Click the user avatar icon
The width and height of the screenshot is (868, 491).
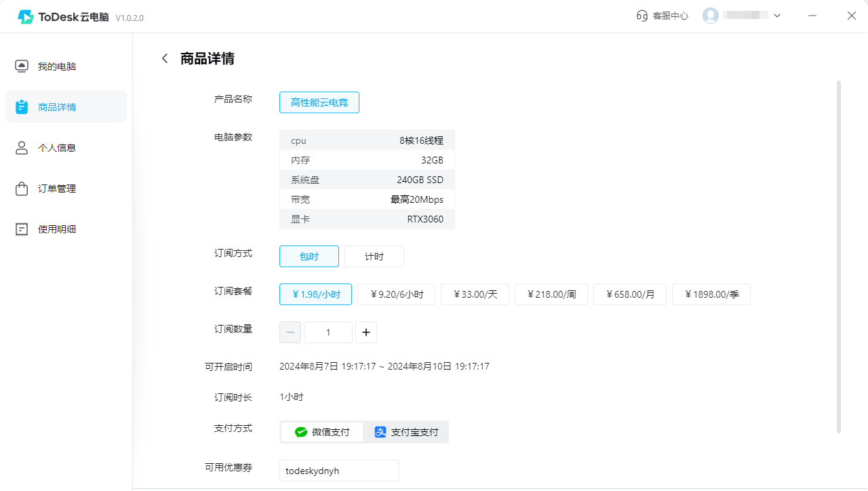(710, 16)
